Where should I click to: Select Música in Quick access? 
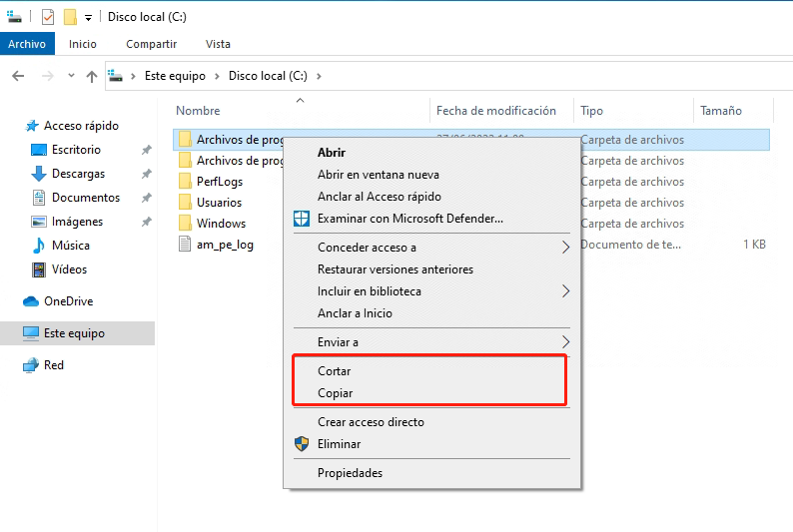click(x=70, y=246)
